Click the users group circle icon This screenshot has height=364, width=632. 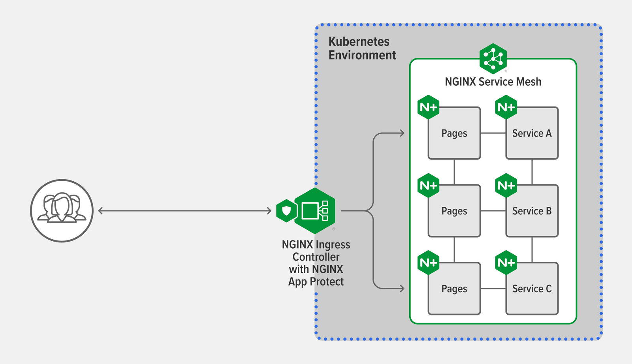61,210
